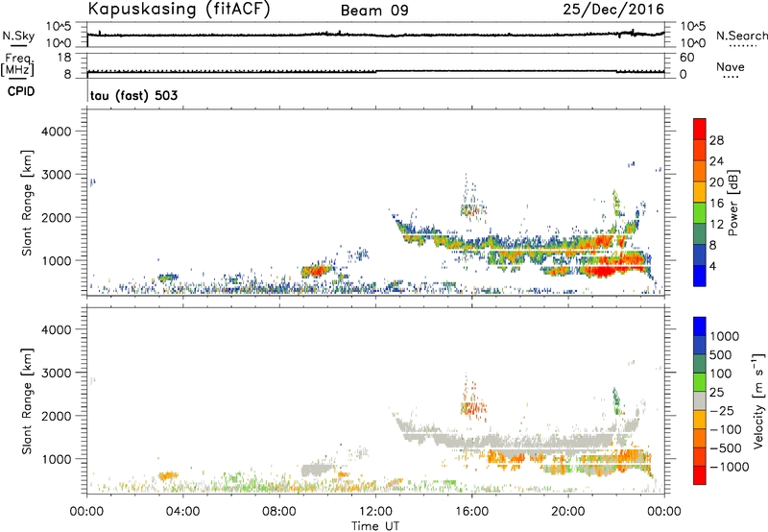The width and height of the screenshot is (768, 532).
Task: Click the '4000' tick of the power panel
Action: click(x=56, y=132)
